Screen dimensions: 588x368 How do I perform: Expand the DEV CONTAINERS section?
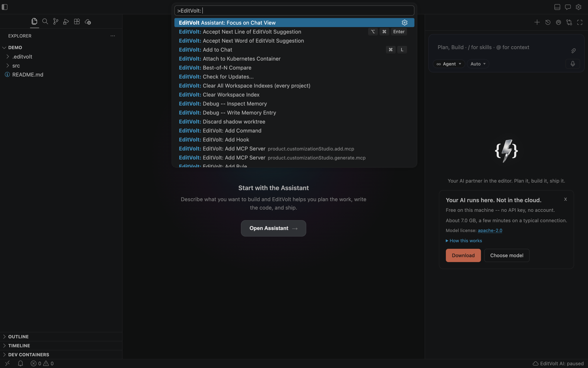tap(61, 355)
